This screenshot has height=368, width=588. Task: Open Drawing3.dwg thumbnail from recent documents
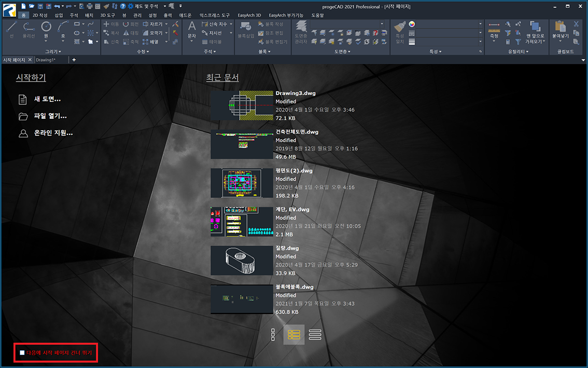[242, 105]
